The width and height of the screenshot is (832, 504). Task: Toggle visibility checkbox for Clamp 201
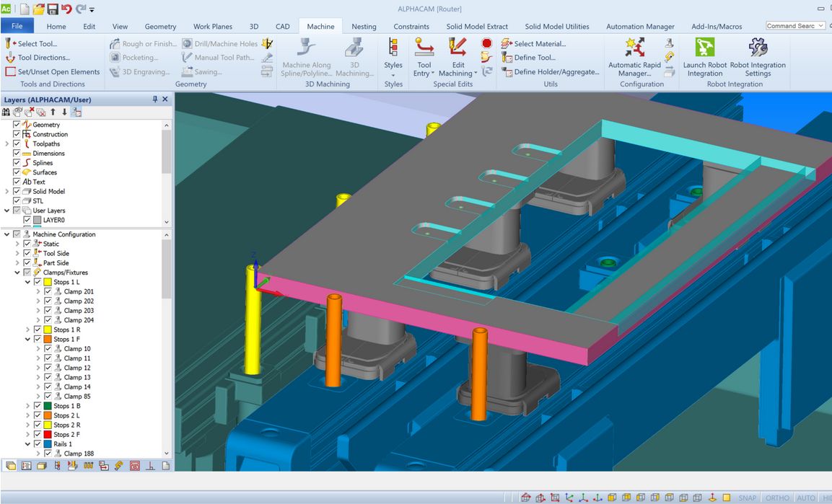coord(48,292)
